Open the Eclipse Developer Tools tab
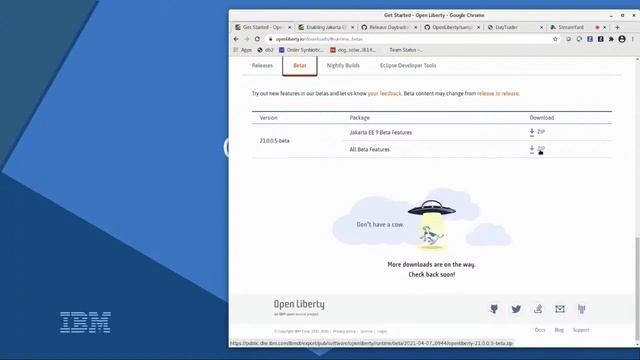This screenshot has width=640, height=360. click(408, 65)
